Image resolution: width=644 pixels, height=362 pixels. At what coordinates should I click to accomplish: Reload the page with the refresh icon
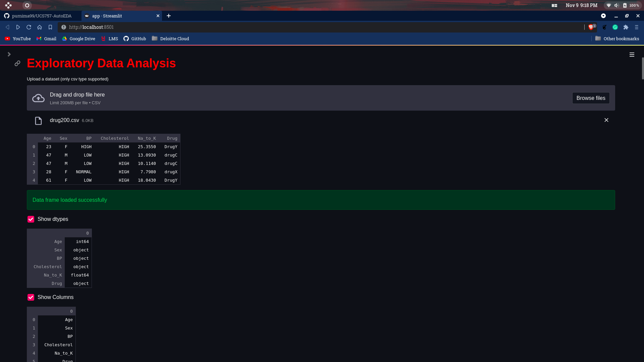click(x=29, y=27)
